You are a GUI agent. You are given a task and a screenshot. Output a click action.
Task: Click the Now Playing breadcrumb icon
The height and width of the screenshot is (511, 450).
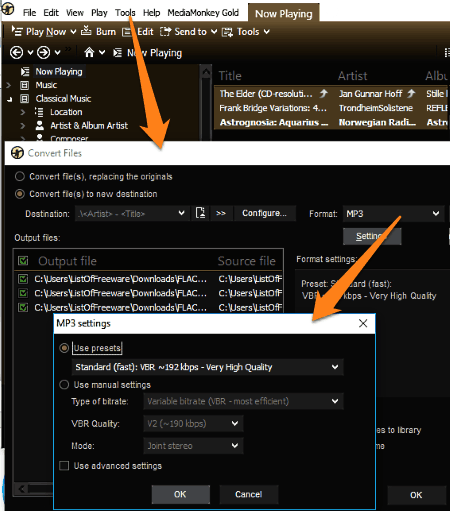[118, 53]
